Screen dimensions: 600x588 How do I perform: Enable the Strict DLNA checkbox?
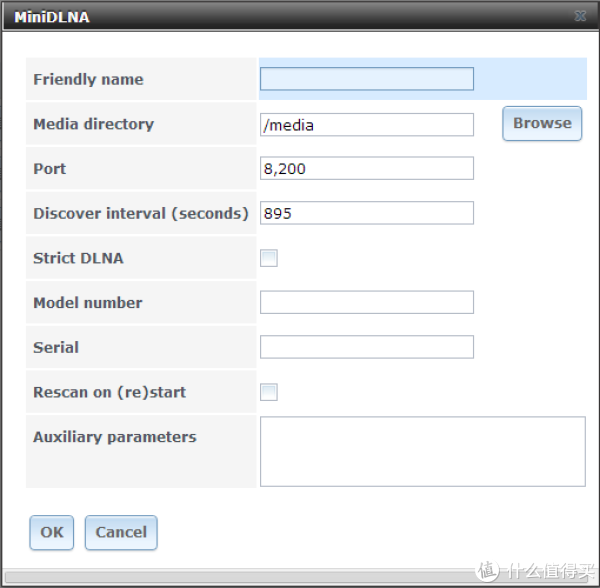tap(269, 258)
